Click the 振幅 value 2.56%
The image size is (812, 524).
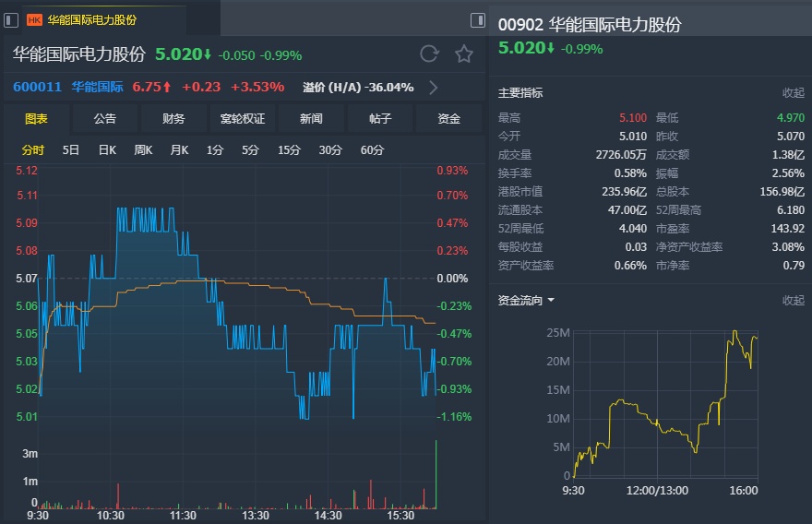[x=788, y=173]
